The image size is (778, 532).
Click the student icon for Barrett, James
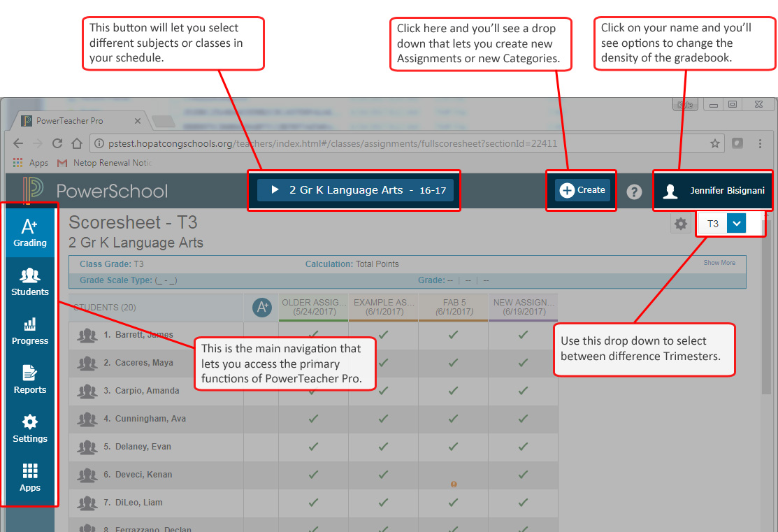(87, 336)
